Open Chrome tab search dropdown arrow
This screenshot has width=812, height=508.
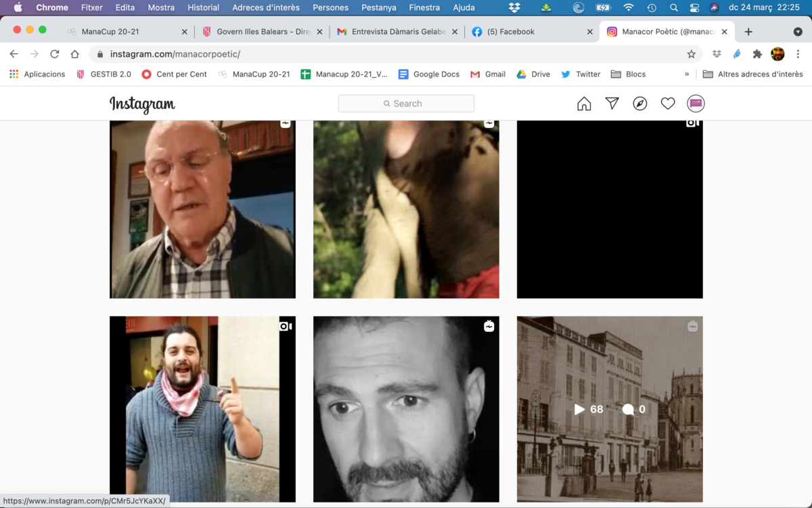coord(798,32)
